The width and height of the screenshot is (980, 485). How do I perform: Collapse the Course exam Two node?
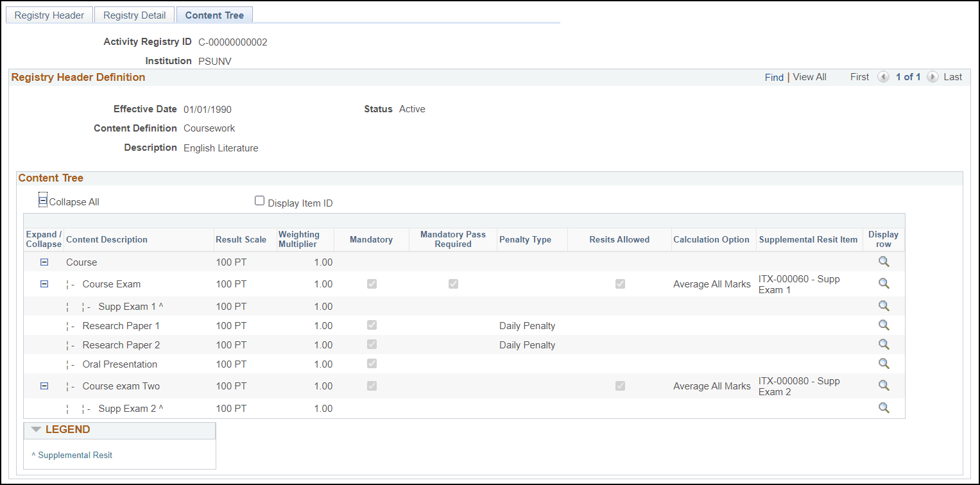point(44,386)
